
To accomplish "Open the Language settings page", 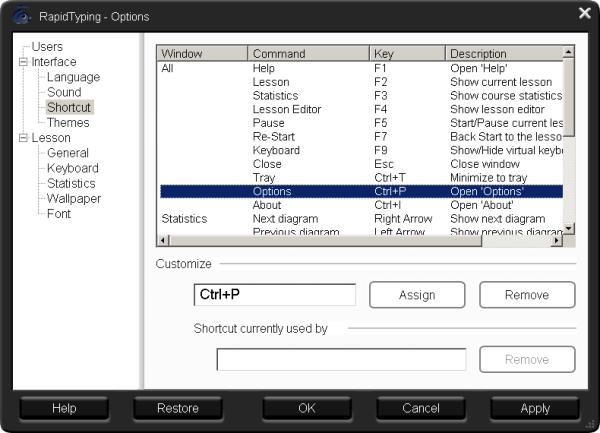I will [73, 77].
